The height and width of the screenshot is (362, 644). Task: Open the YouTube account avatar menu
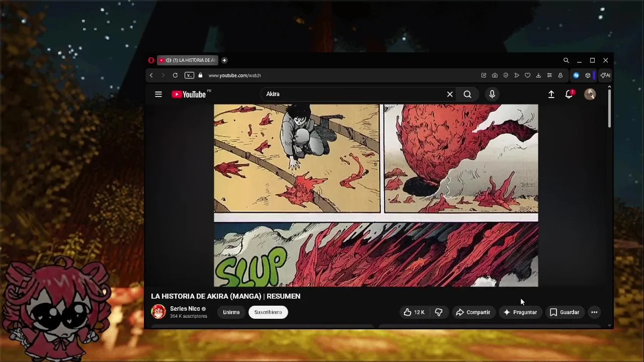(x=590, y=94)
